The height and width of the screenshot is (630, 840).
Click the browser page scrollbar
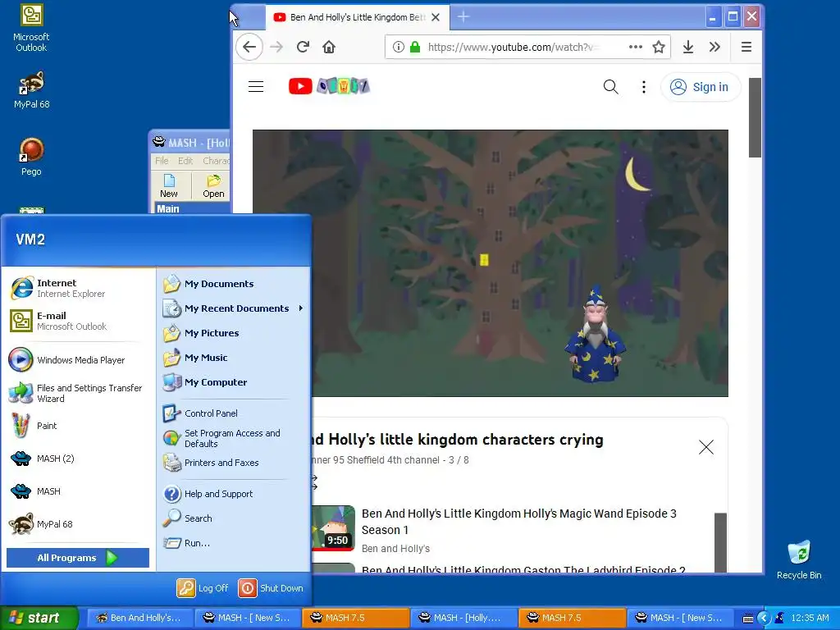[755, 117]
